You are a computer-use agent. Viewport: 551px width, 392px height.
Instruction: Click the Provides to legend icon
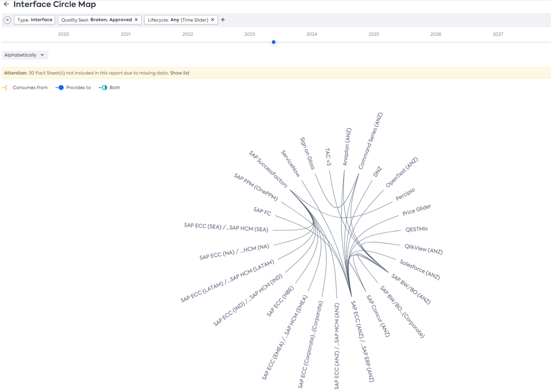[x=60, y=88]
